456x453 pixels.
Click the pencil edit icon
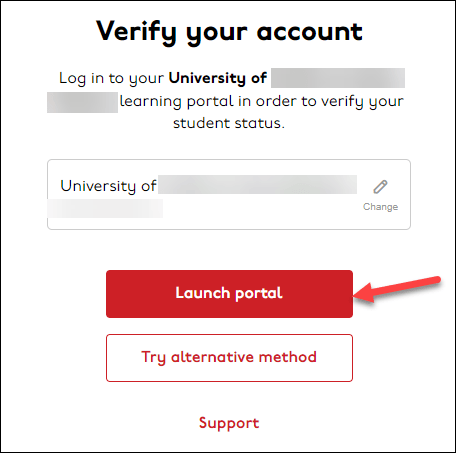(380, 187)
